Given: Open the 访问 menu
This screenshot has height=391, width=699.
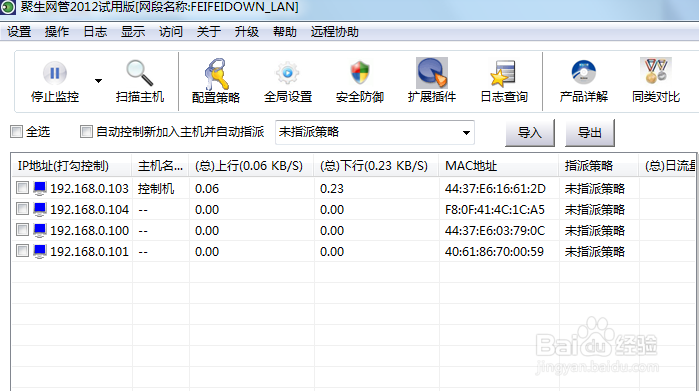Looking at the screenshot, I should (171, 32).
